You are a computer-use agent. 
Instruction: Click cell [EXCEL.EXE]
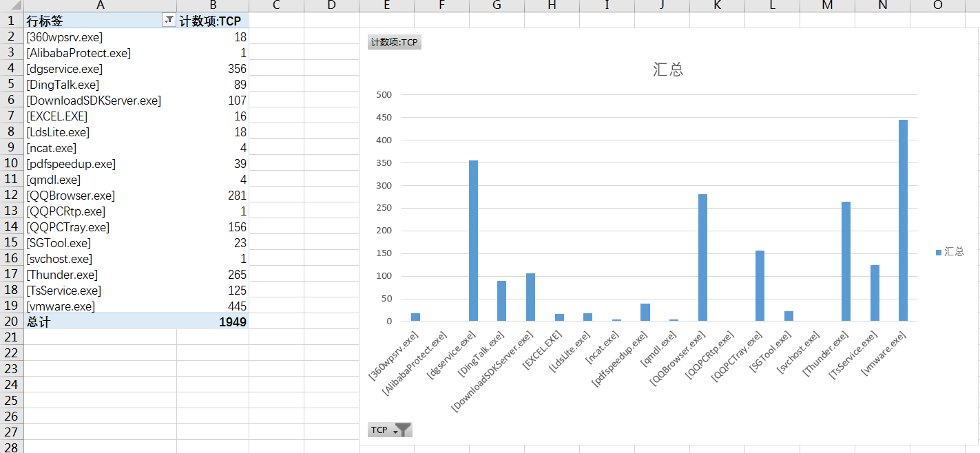pos(100,116)
